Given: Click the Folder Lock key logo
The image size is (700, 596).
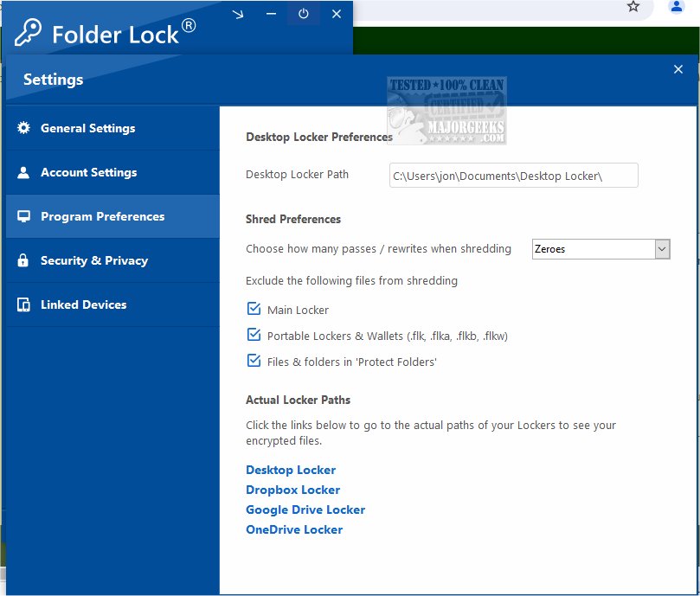Looking at the screenshot, I should pyautogui.click(x=27, y=31).
